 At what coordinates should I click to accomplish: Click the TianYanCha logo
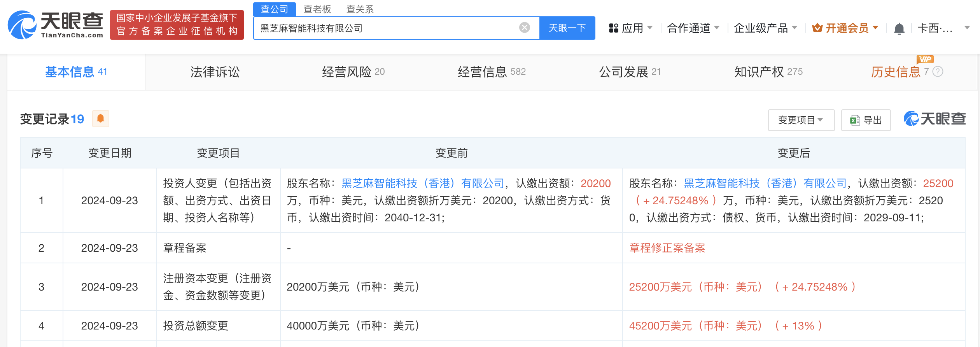pyautogui.click(x=56, y=25)
